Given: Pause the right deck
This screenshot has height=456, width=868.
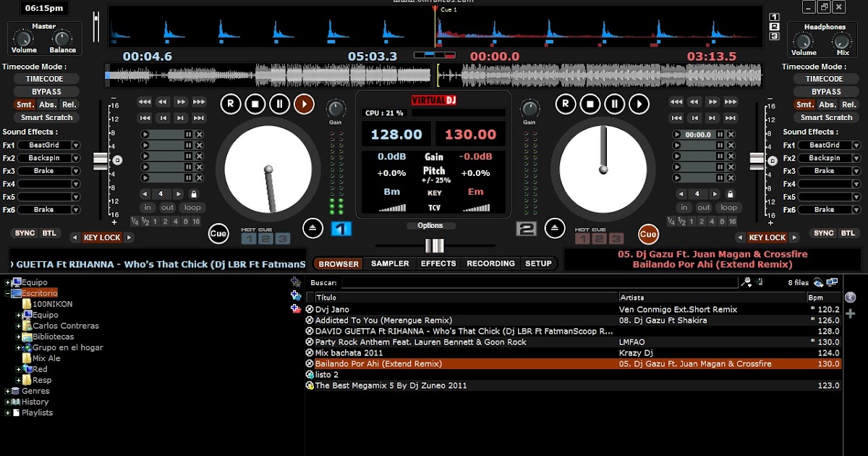Looking at the screenshot, I should tap(614, 104).
